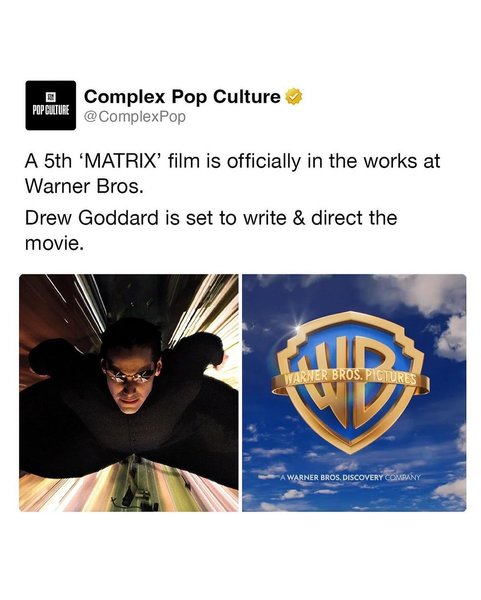
Task: Click the '5th' text in the tweet
Action: coord(58,161)
